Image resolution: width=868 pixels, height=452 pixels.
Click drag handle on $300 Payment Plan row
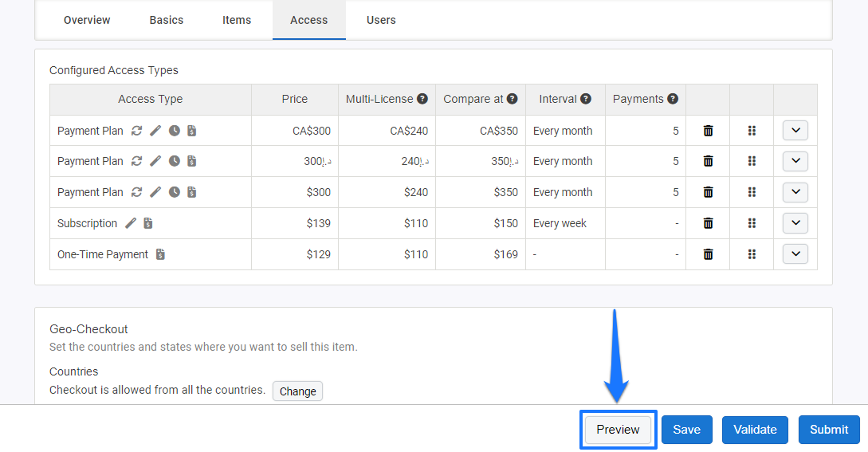[x=752, y=192]
